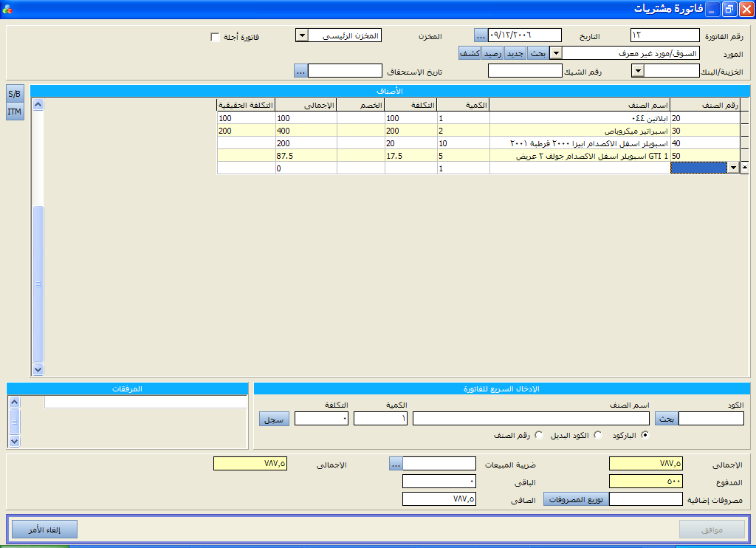Click the ضريبة المبيعات sales tax field
This screenshot has height=548, width=756.
tap(439, 464)
